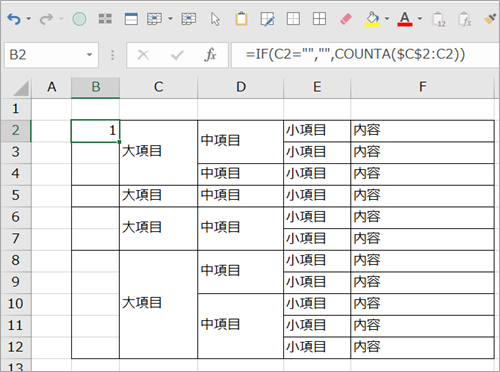Select 内容 cell in row 3
This screenshot has height=372, width=500.
(x=422, y=153)
